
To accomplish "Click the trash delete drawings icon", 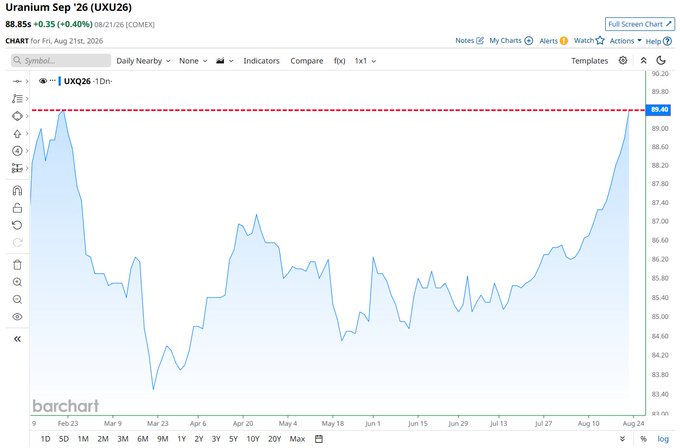I will pyautogui.click(x=17, y=265).
